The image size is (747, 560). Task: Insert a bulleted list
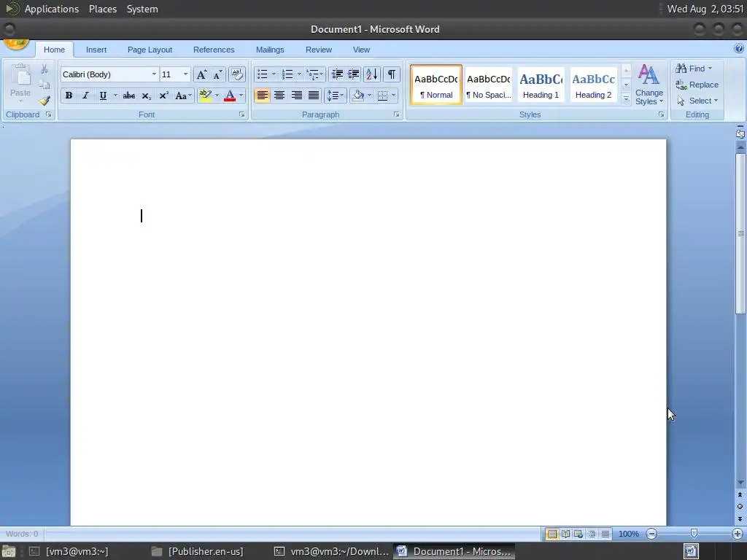point(262,74)
